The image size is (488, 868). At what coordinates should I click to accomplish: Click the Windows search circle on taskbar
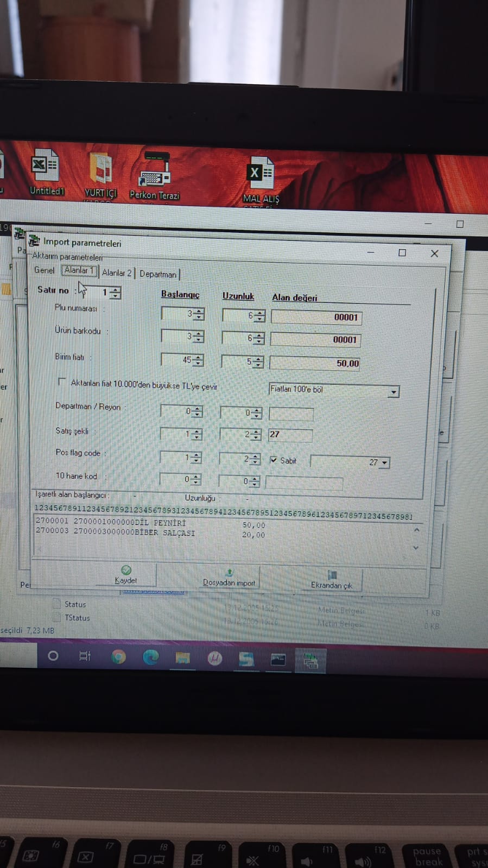click(53, 655)
